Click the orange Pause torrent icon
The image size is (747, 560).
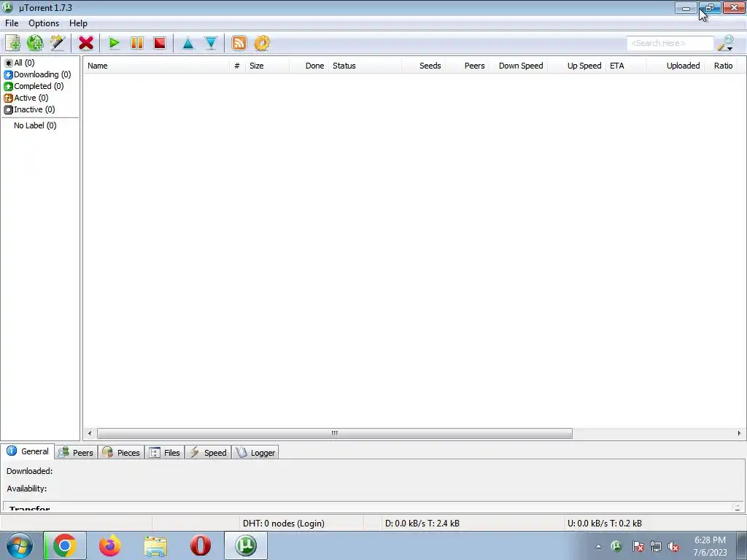tap(136, 43)
